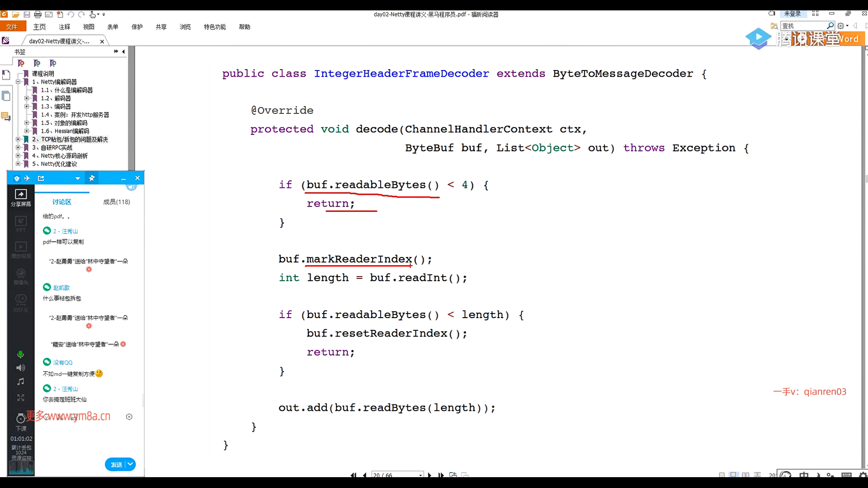Toggle the pin icon in chat panel header

[92, 178]
